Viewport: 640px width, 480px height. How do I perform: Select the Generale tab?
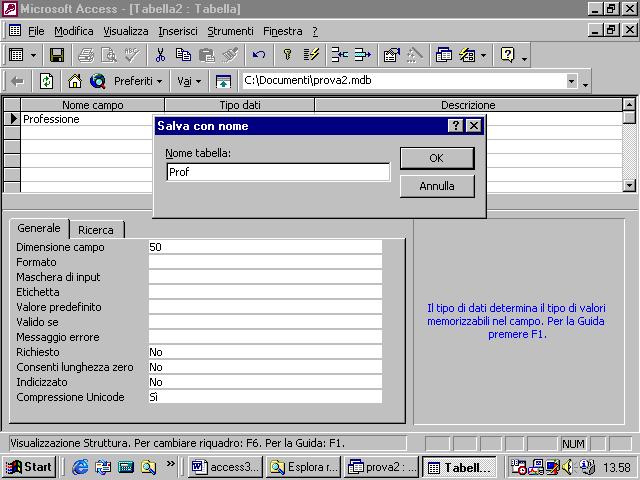(x=39, y=228)
